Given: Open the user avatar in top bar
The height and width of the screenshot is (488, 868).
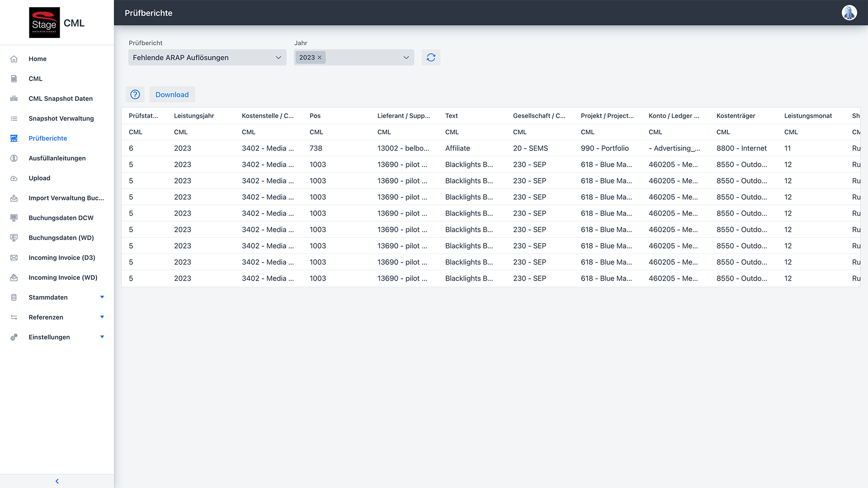Looking at the screenshot, I should click(849, 13).
